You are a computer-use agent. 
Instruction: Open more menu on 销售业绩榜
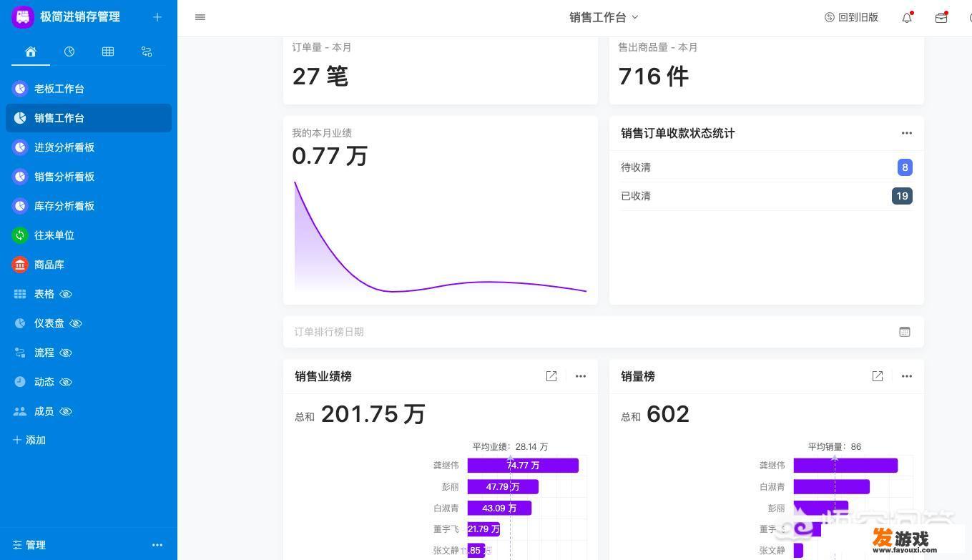581,376
